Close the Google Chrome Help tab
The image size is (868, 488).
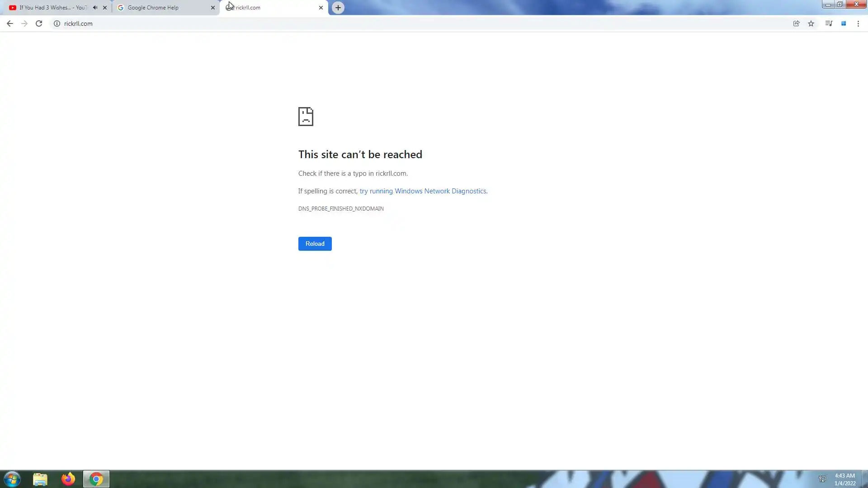213,8
